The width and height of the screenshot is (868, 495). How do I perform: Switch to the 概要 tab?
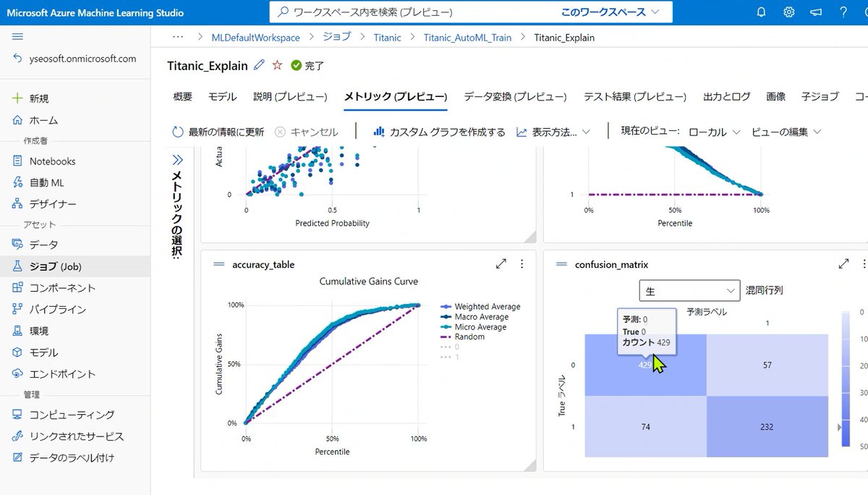pyautogui.click(x=183, y=97)
